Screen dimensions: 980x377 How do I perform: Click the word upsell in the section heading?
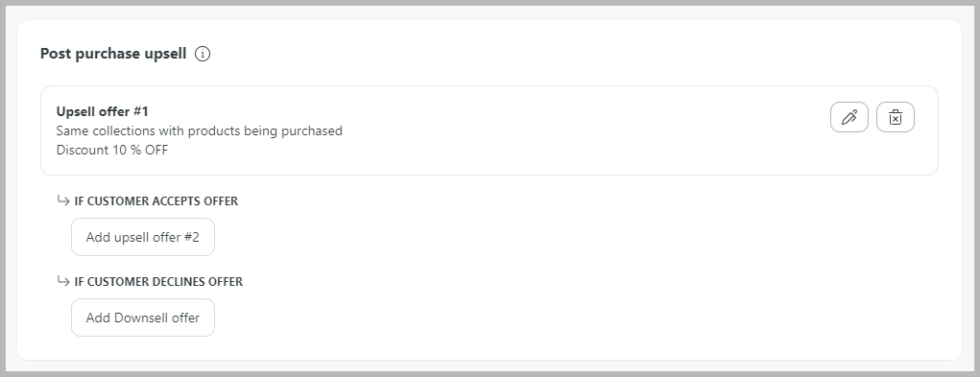click(166, 55)
